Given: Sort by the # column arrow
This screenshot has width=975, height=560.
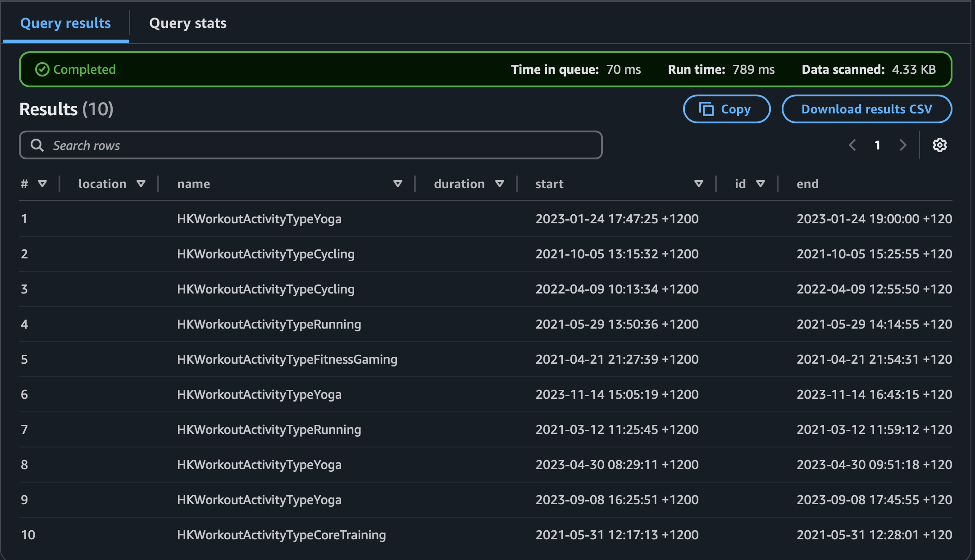Looking at the screenshot, I should [42, 184].
